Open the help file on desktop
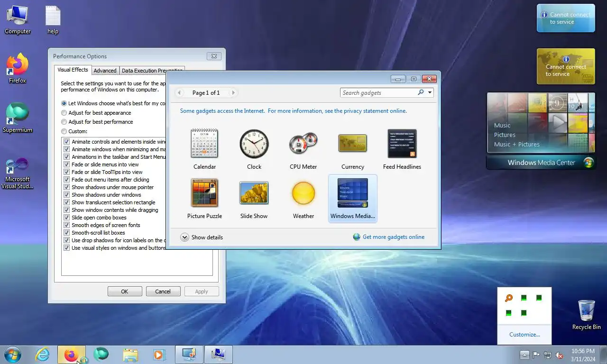This screenshot has height=364, width=607. tap(53, 19)
